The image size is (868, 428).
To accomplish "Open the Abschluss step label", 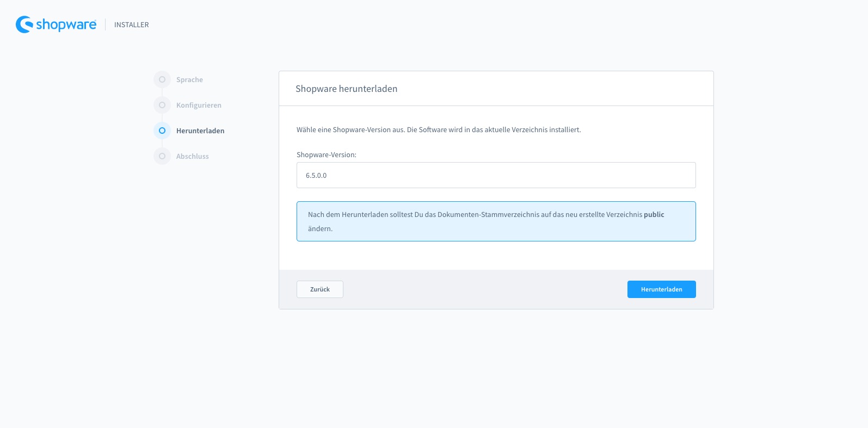I will click(193, 156).
